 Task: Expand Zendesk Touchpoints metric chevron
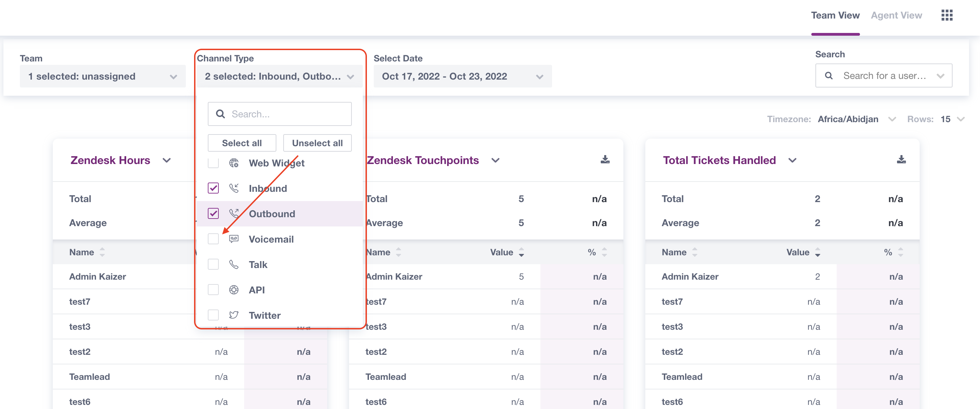[495, 160]
